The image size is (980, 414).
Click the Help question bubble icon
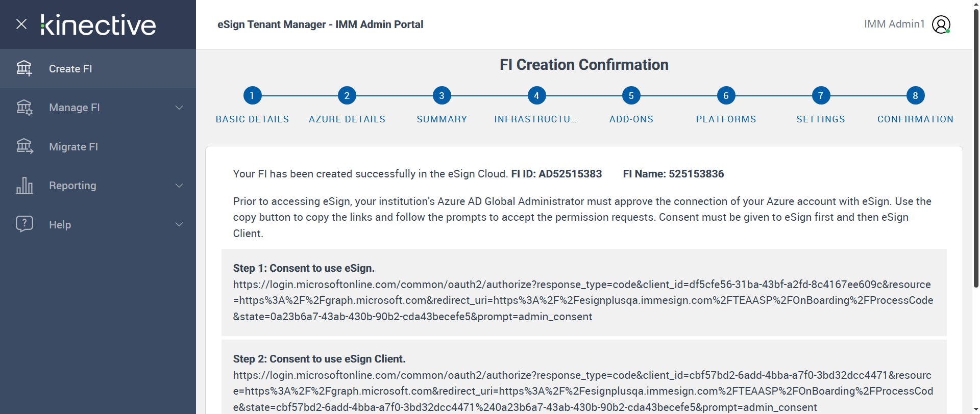[x=24, y=224]
